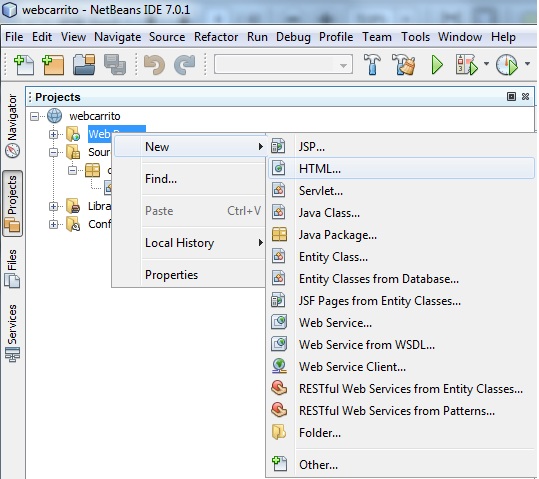Viewport: 539px width, 479px height.
Task: Select Entity Classes from Database...
Action: pyautogui.click(x=402, y=279)
